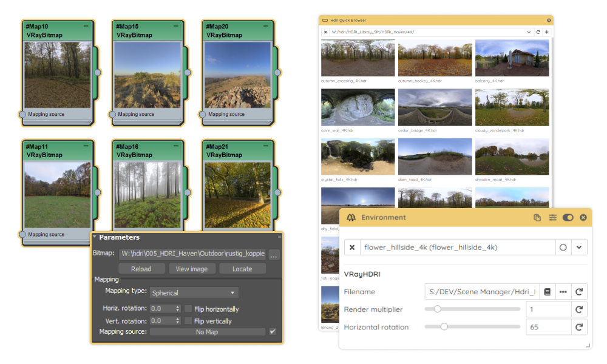Collapse the Parameters rollout

[95, 237]
